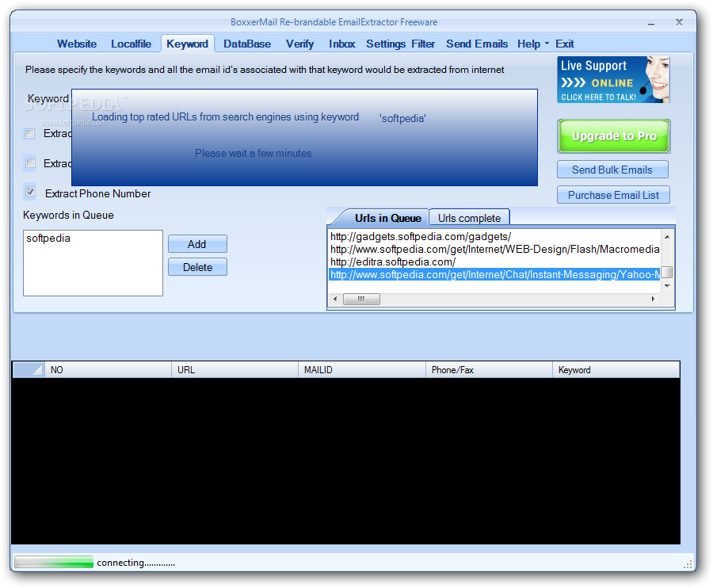Select the gadgets.softpedia.com URL row
The height and width of the screenshot is (588, 713).
494,236
